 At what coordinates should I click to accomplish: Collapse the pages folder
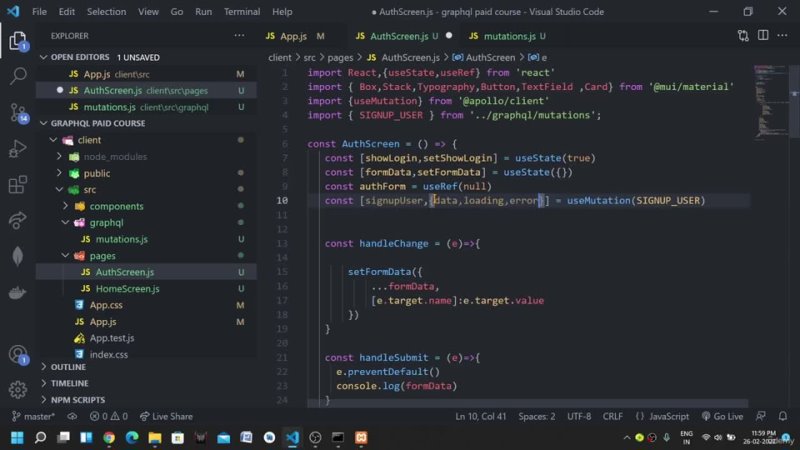tap(65, 255)
